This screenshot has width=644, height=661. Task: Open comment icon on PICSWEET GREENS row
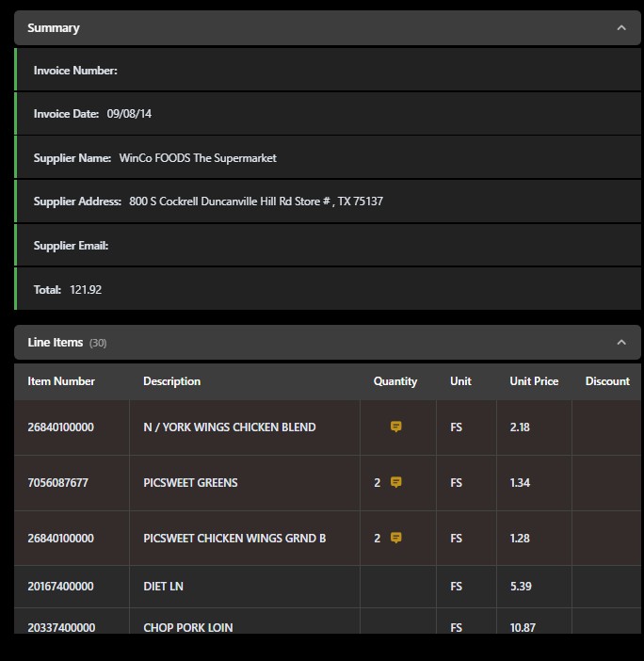(395, 482)
